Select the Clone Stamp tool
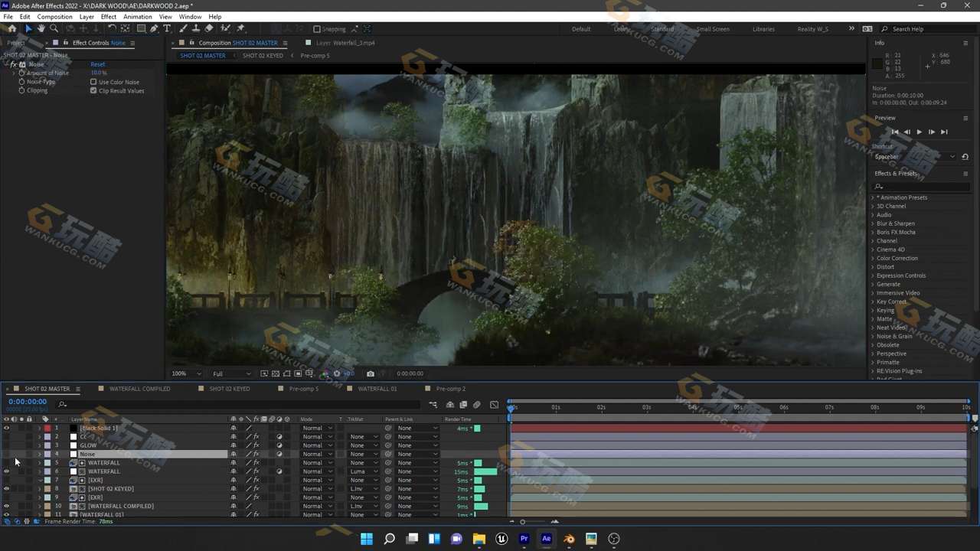This screenshot has width=980, height=551. click(x=196, y=29)
